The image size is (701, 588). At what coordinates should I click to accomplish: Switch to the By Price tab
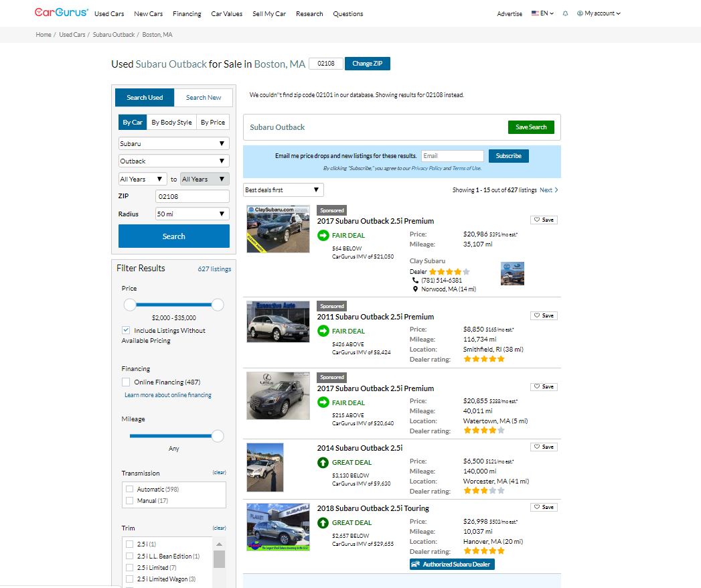pyautogui.click(x=213, y=122)
